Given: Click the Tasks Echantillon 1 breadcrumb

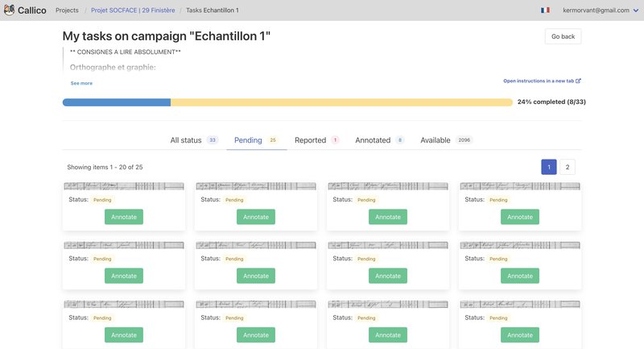Looking at the screenshot, I should (213, 10).
